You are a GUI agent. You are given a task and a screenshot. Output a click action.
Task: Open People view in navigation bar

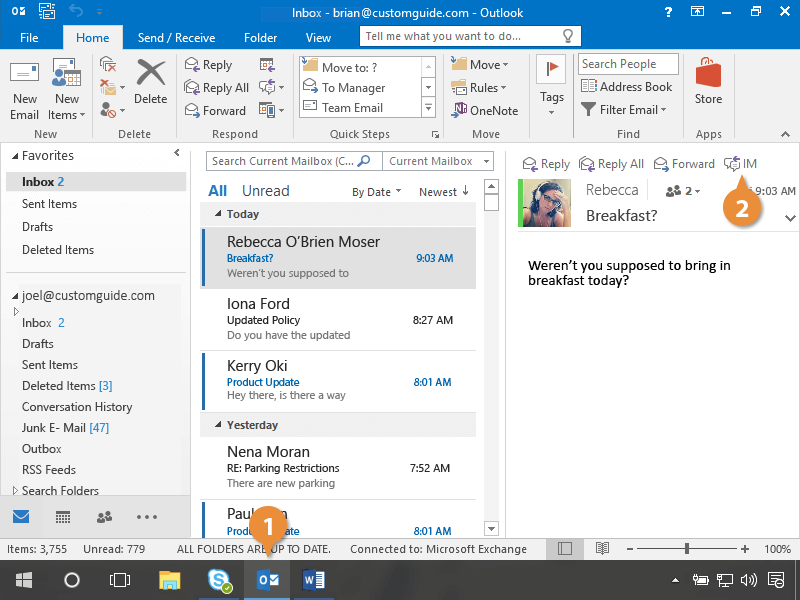(104, 517)
